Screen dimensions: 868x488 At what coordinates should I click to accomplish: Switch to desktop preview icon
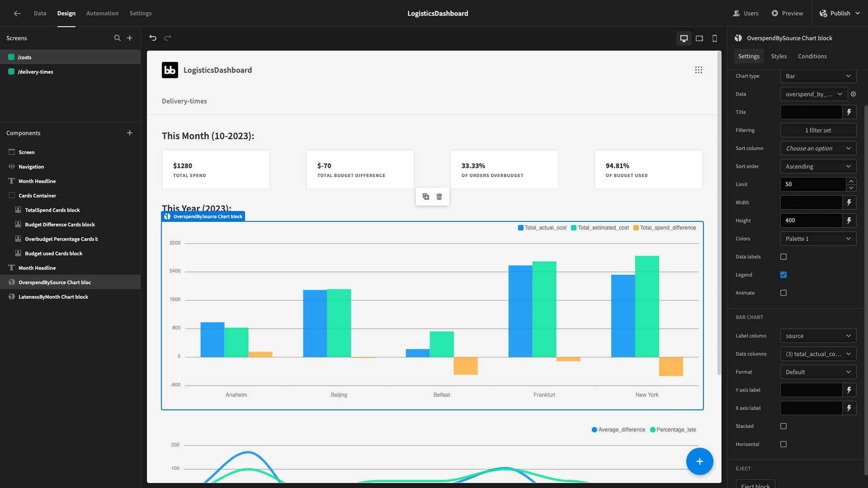[x=684, y=38]
